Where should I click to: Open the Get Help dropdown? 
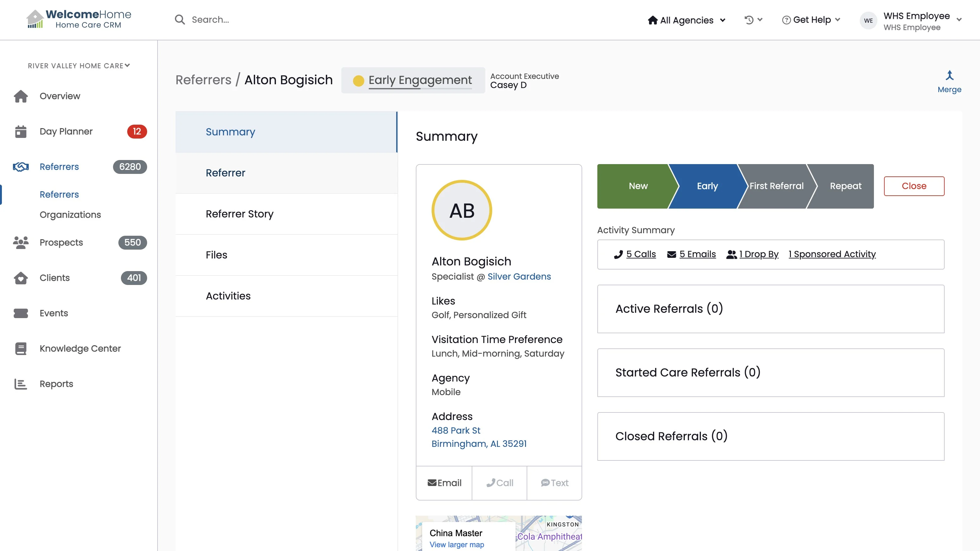(811, 20)
